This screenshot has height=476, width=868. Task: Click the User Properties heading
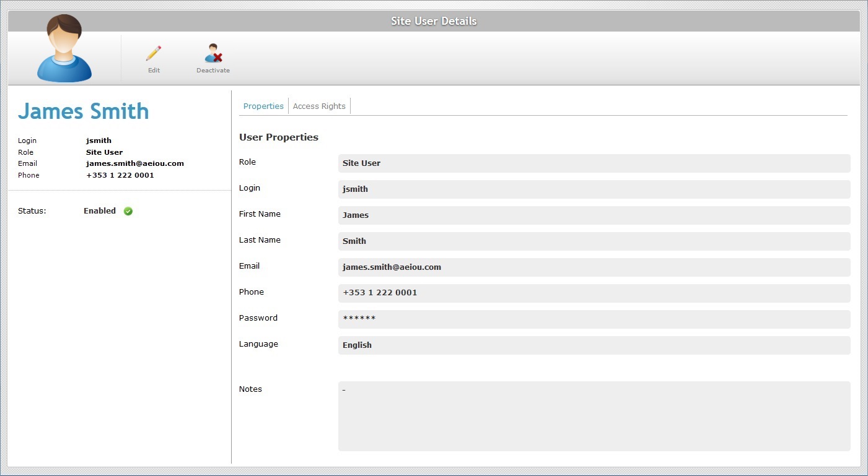pyautogui.click(x=279, y=137)
